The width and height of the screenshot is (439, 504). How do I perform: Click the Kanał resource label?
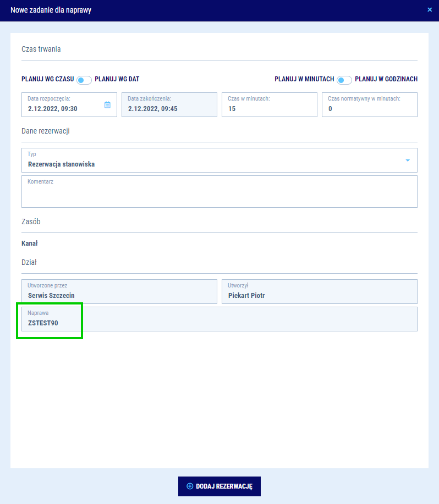click(29, 243)
